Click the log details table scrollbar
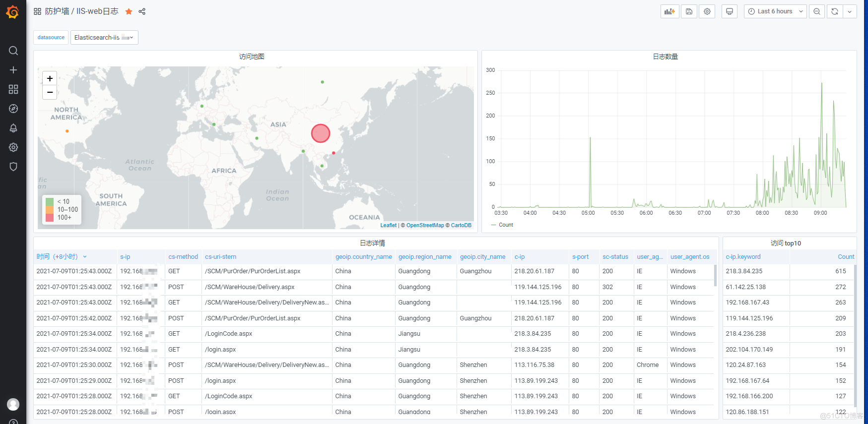Screen dimensions: 868x424 point(715,276)
